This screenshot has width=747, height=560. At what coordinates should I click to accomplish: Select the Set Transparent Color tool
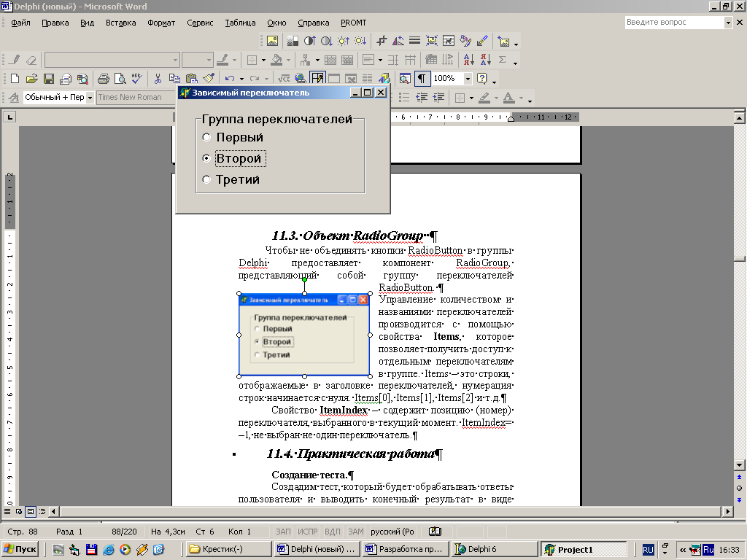click(x=482, y=41)
